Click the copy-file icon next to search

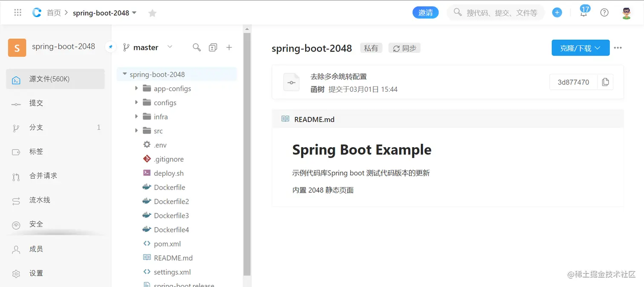213,47
